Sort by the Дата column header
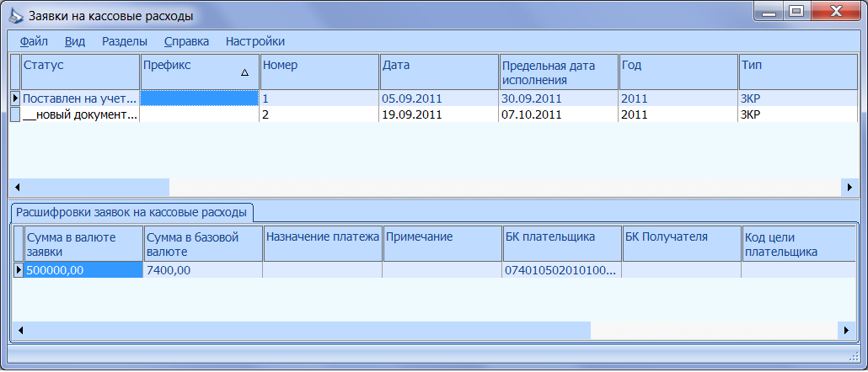 pyautogui.click(x=439, y=72)
